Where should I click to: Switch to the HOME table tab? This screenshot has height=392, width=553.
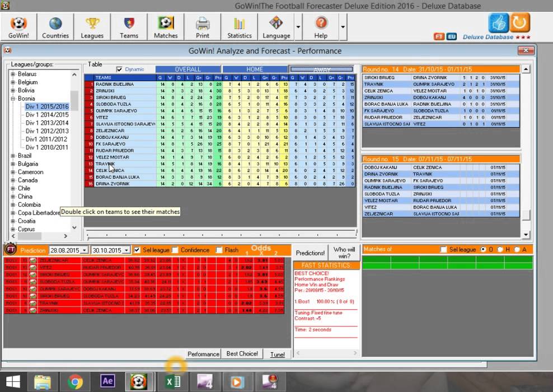(255, 69)
